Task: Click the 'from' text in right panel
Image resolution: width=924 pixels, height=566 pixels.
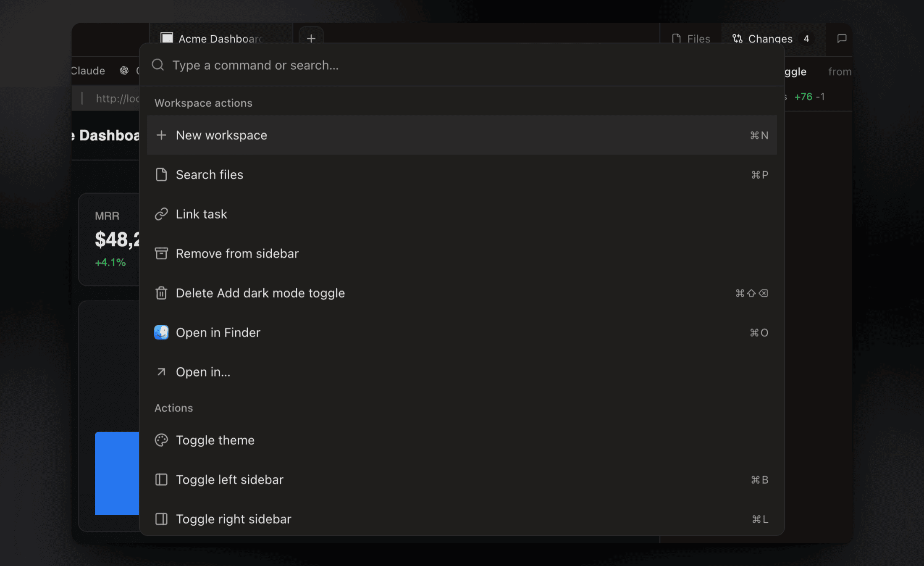Action: (x=840, y=72)
